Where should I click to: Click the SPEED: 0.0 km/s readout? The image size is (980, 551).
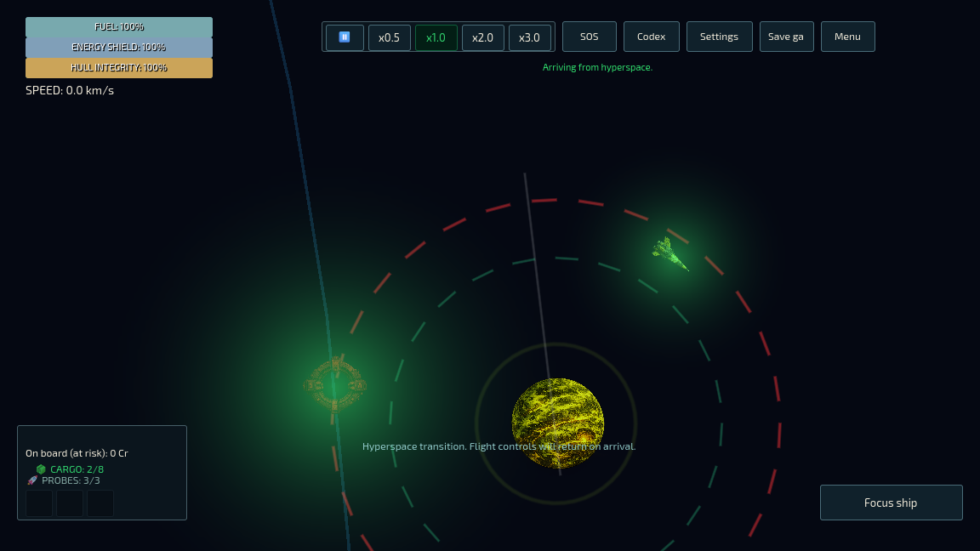click(x=70, y=91)
